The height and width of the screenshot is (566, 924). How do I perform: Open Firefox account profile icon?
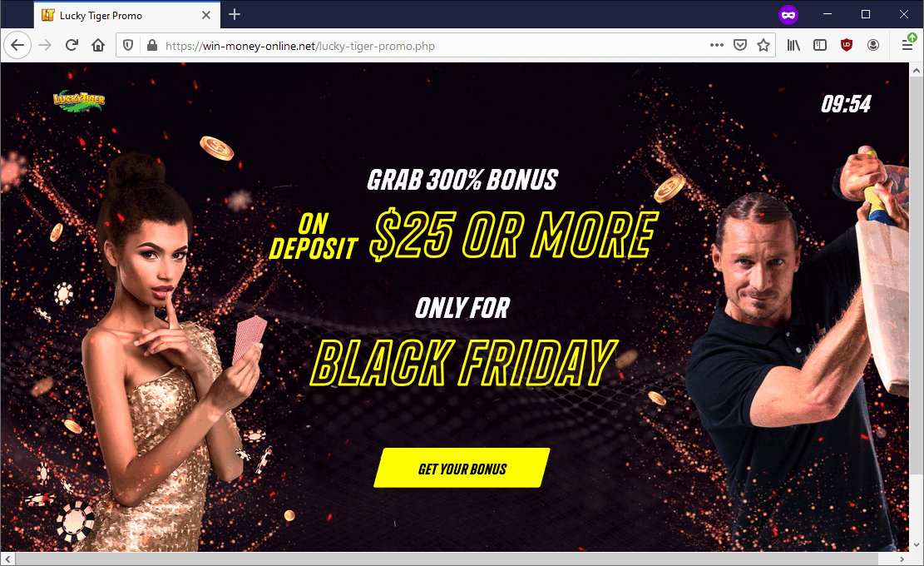873,46
